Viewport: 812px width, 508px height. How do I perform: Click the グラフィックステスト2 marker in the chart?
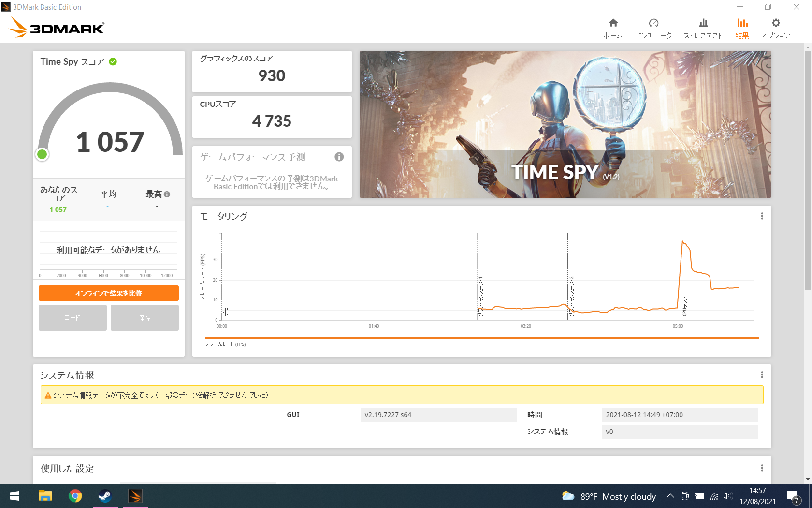click(x=571, y=297)
